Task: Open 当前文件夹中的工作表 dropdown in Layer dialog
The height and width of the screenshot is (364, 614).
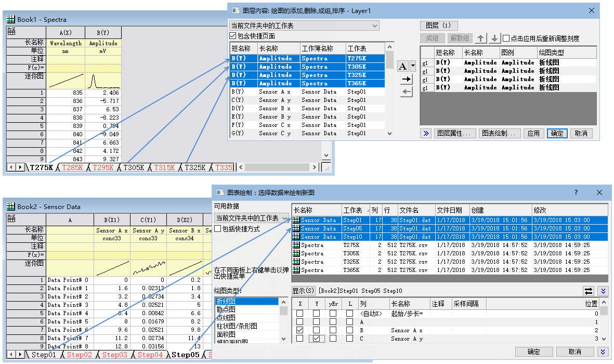Action: 304,26
